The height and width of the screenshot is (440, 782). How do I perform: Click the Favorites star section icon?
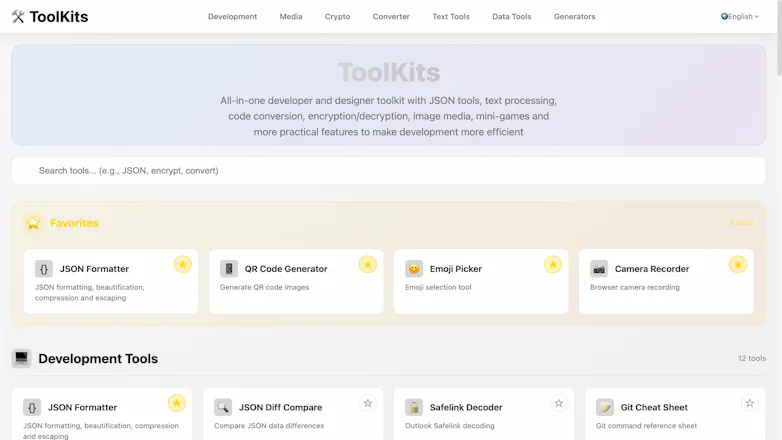click(33, 223)
